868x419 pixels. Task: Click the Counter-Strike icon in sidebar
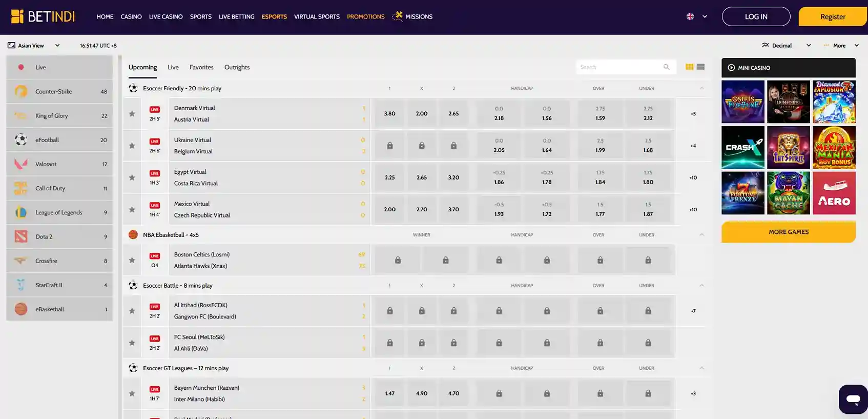pyautogui.click(x=21, y=91)
